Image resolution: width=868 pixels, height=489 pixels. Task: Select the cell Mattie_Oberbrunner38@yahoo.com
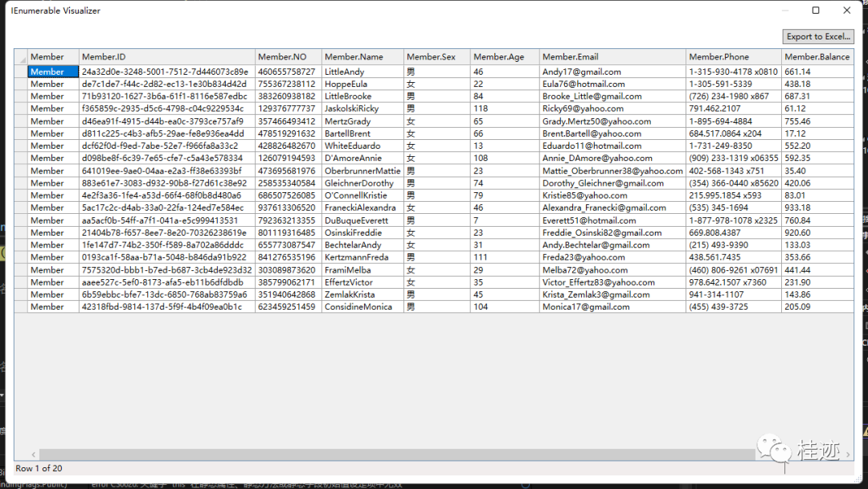pyautogui.click(x=612, y=171)
